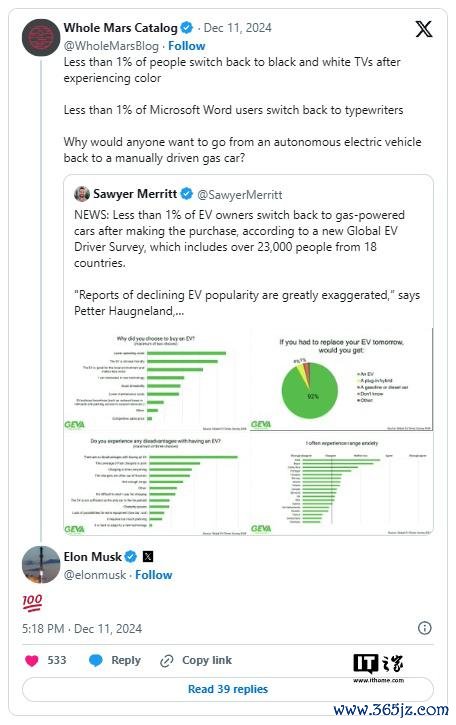This screenshot has height=725, width=456.
Task: Click Whole Mars Catalog verified badge
Action: tap(186, 28)
